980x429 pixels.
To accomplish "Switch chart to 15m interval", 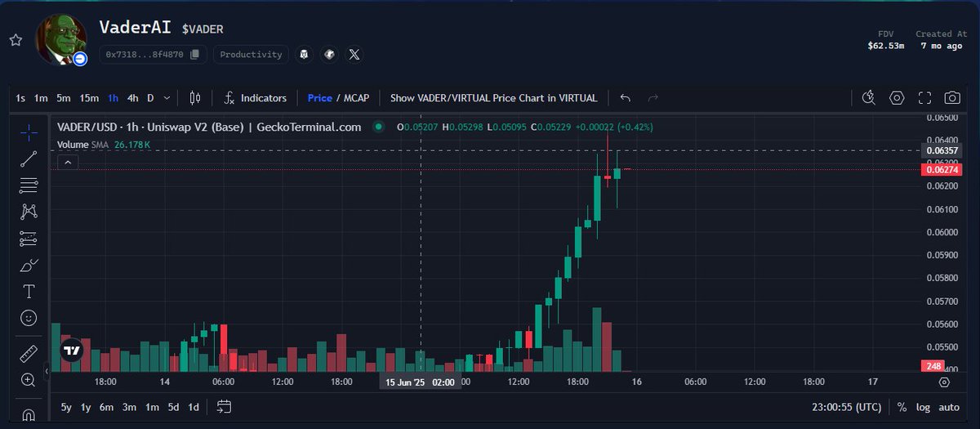I will [x=89, y=98].
